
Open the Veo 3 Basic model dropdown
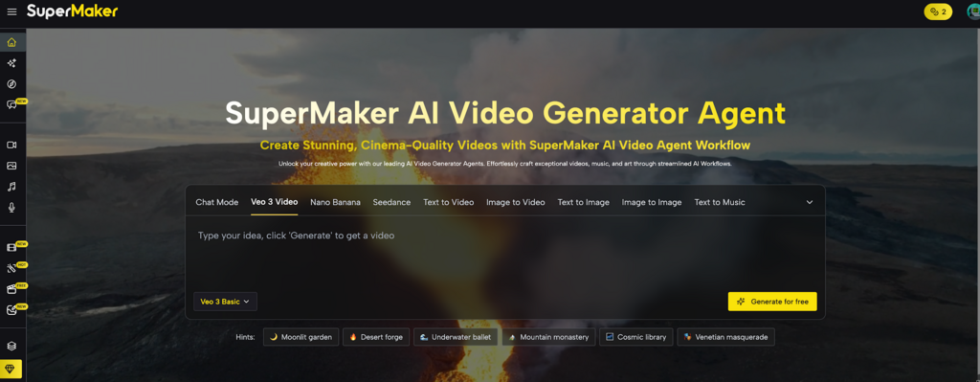[x=225, y=302]
